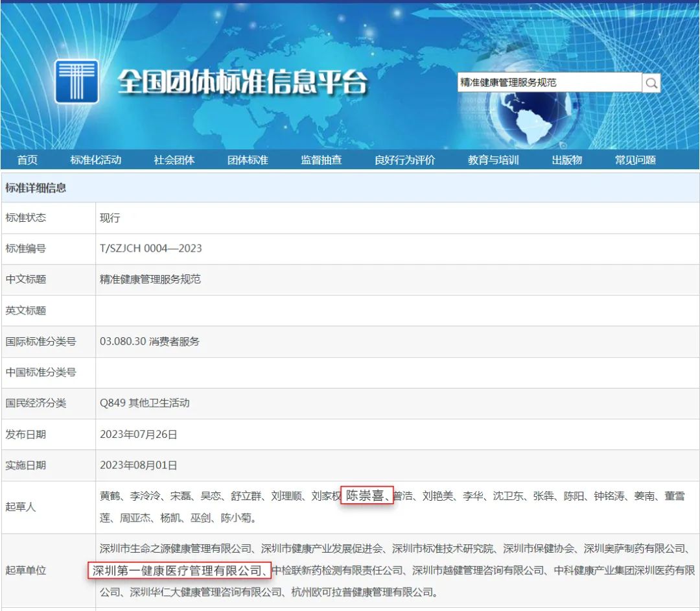Screen dimensions: 700x611
Task: Click the highlighted 深圳第一健康医疗管理有限公司 text
Action: coord(177,571)
